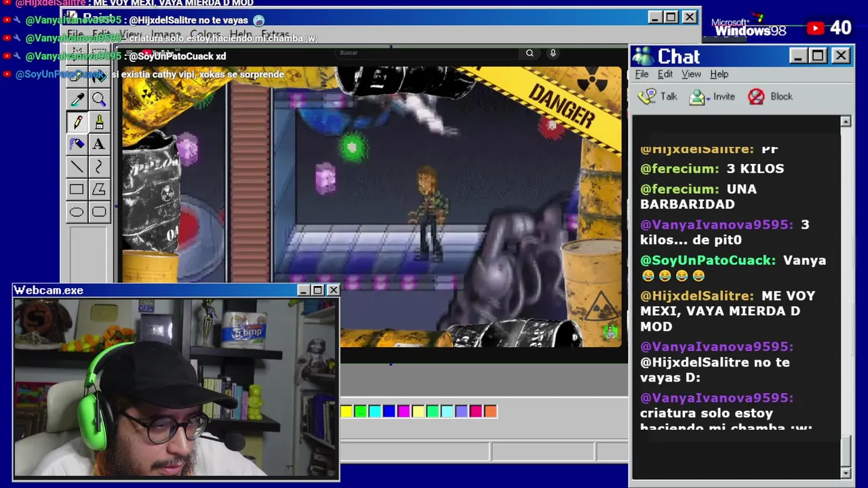Pick the bright green color swatch
Screen dimensions: 868x488
tap(360, 411)
